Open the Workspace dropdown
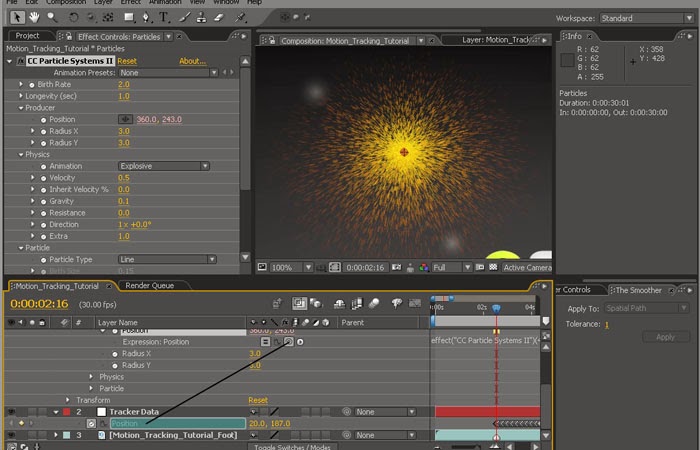This screenshot has width=700, height=450. [643, 18]
